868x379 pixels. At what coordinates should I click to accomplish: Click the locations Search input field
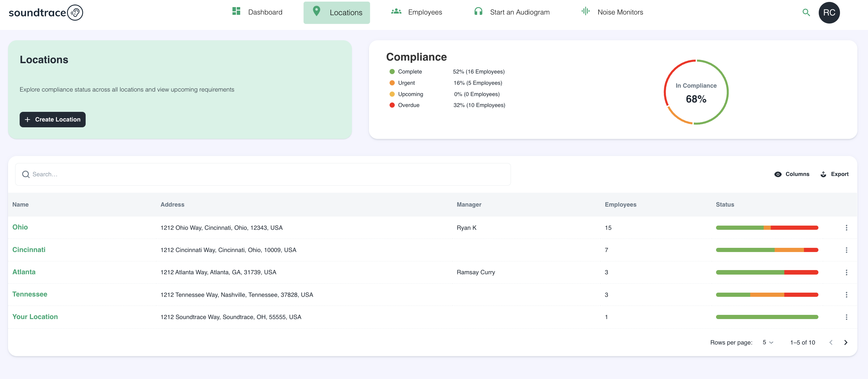(263, 174)
